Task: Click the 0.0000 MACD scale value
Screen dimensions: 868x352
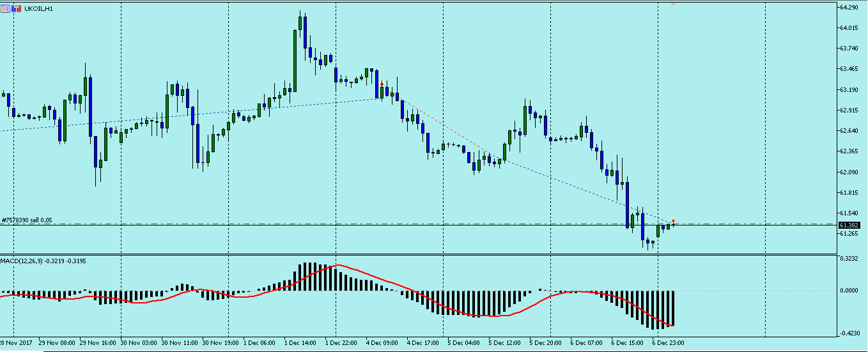Action: (849, 290)
